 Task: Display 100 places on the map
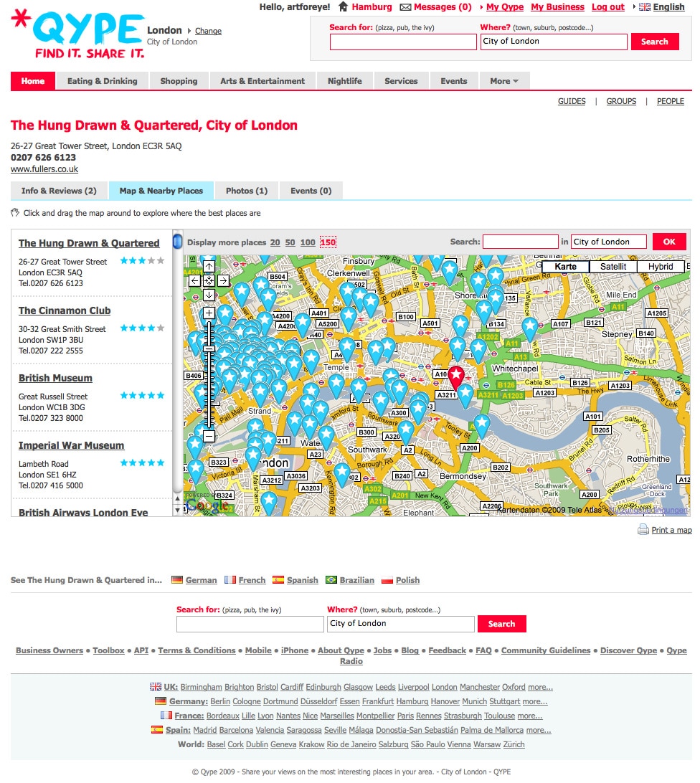point(307,242)
